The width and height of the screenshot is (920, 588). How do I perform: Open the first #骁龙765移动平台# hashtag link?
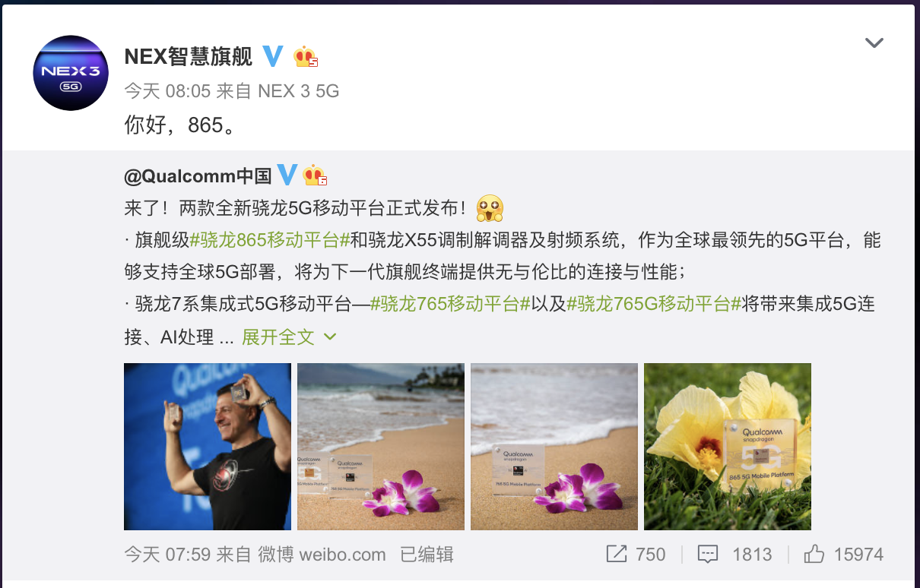[x=450, y=305]
